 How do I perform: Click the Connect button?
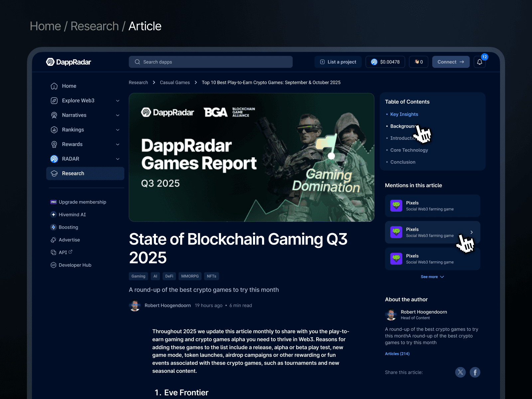[x=451, y=62]
